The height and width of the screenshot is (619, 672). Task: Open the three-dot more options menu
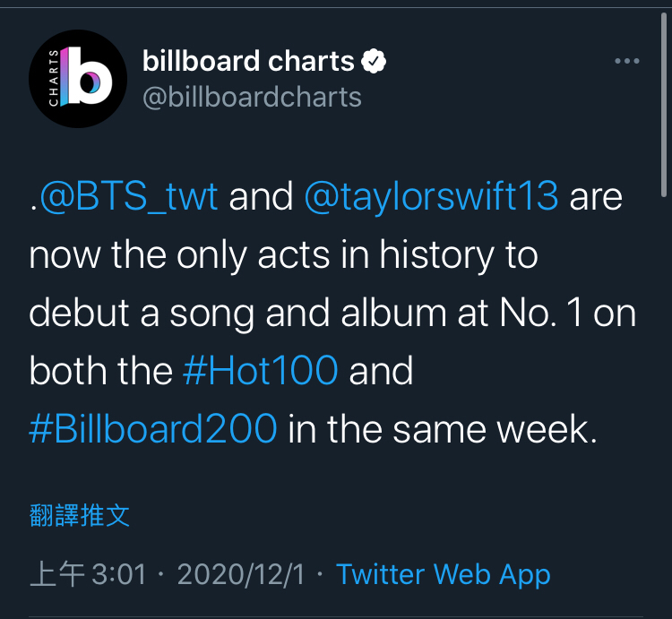pos(627,61)
